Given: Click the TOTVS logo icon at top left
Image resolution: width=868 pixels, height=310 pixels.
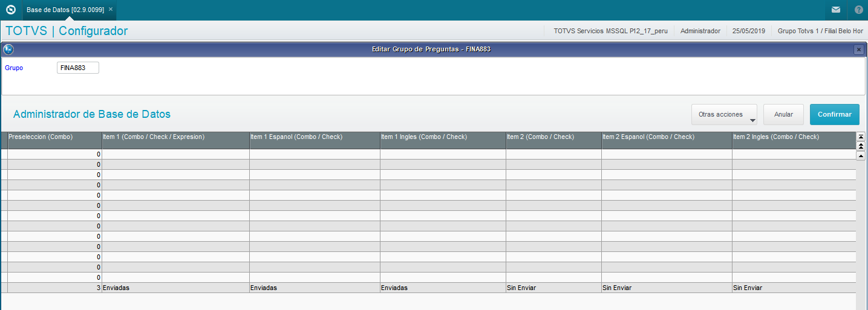Looking at the screenshot, I should pyautogui.click(x=10, y=10).
